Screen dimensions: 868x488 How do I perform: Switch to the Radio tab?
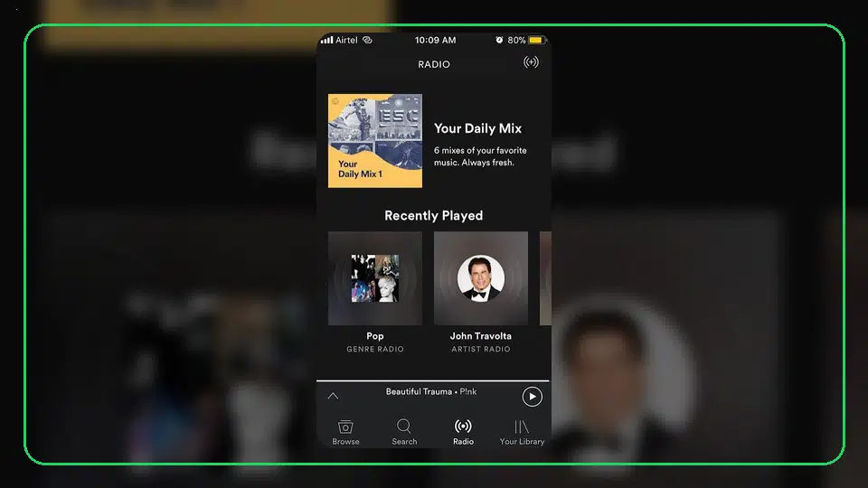(x=463, y=432)
